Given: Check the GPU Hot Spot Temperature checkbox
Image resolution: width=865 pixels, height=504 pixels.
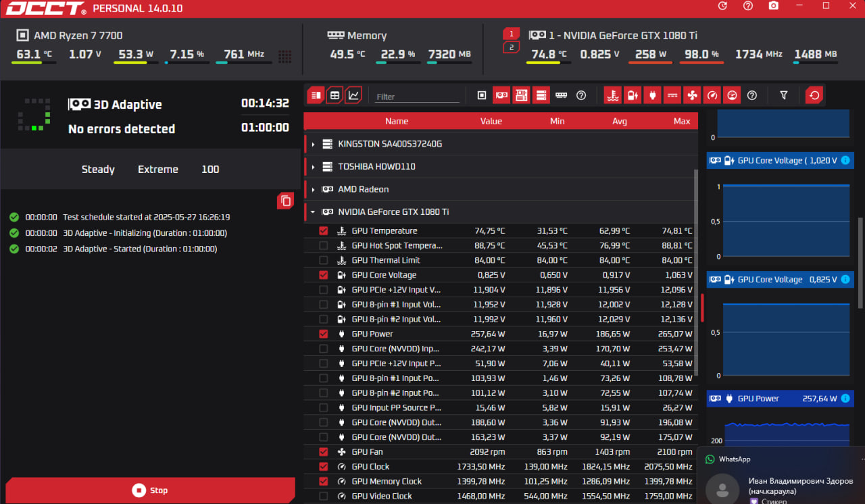Looking at the screenshot, I should click(x=323, y=245).
